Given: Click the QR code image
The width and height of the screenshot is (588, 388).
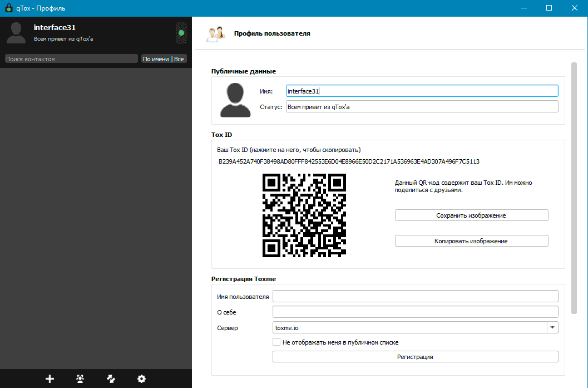Looking at the screenshot, I should tap(304, 215).
